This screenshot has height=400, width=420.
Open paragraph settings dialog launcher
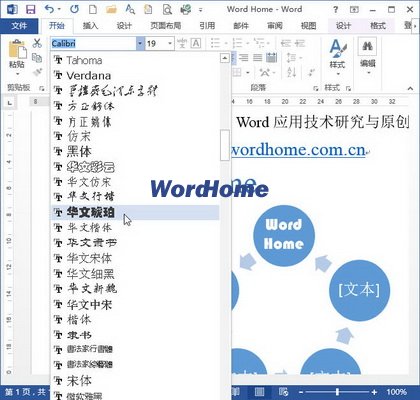tap(316, 88)
